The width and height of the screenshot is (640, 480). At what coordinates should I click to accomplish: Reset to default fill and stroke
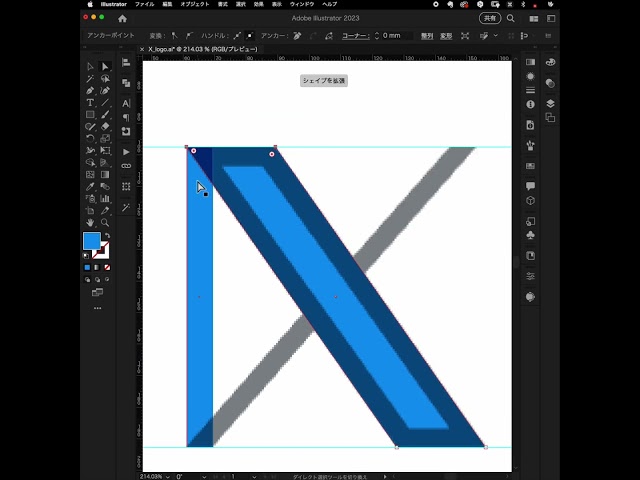(x=86, y=256)
